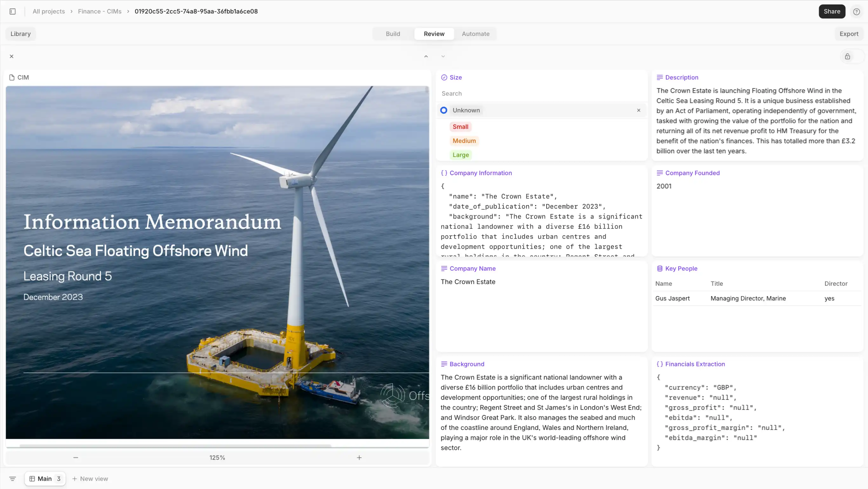Choose the Small size option

click(460, 127)
